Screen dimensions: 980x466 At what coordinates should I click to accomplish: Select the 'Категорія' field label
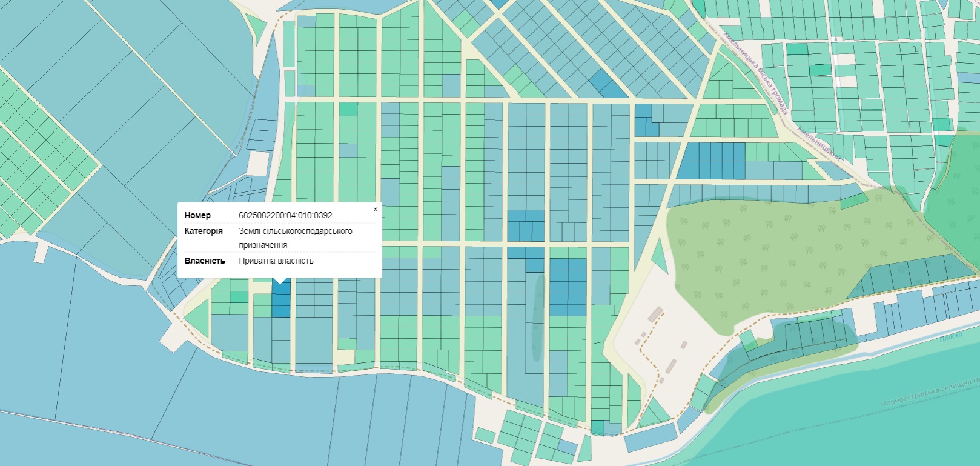point(204,231)
